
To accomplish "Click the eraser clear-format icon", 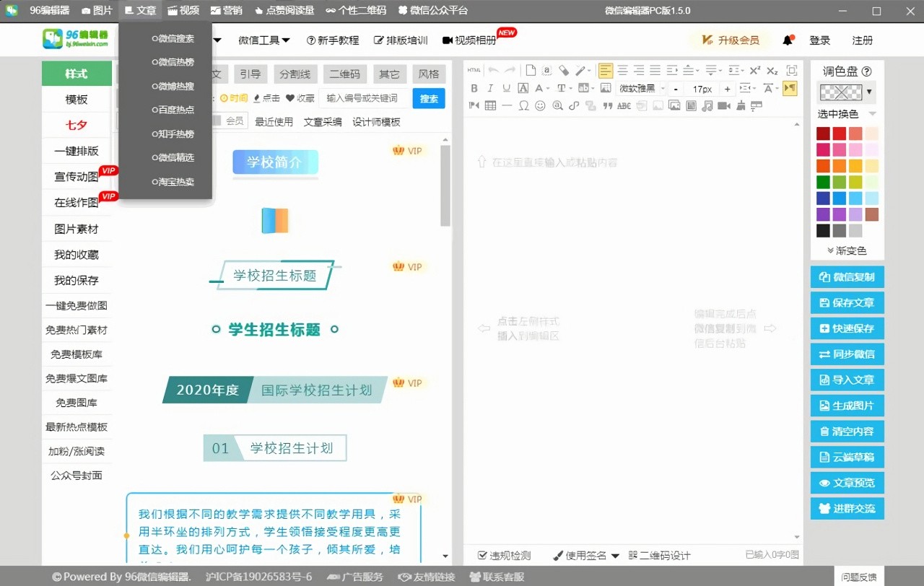I will tap(564, 71).
